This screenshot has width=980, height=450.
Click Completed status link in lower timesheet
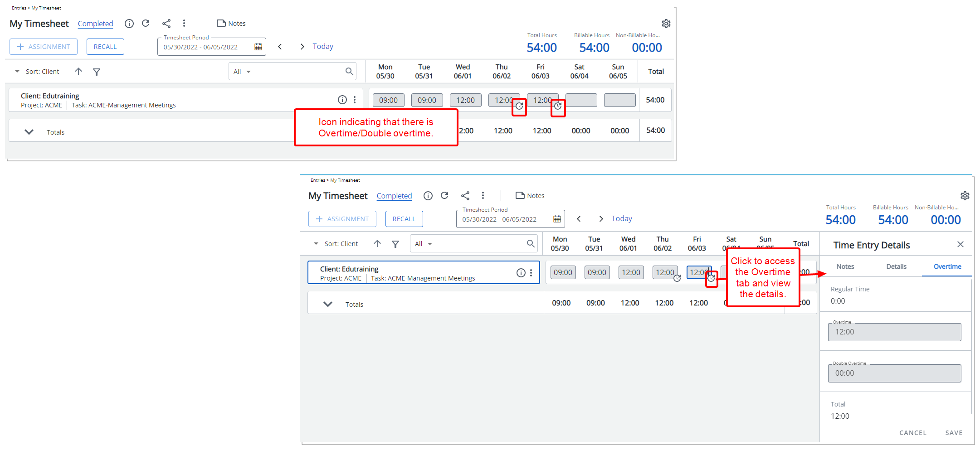(x=394, y=196)
